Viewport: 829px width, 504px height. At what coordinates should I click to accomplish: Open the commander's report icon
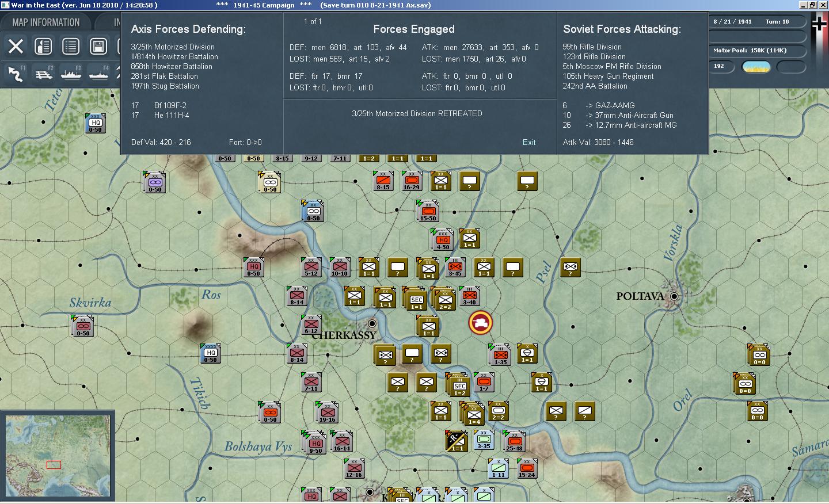click(x=43, y=46)
